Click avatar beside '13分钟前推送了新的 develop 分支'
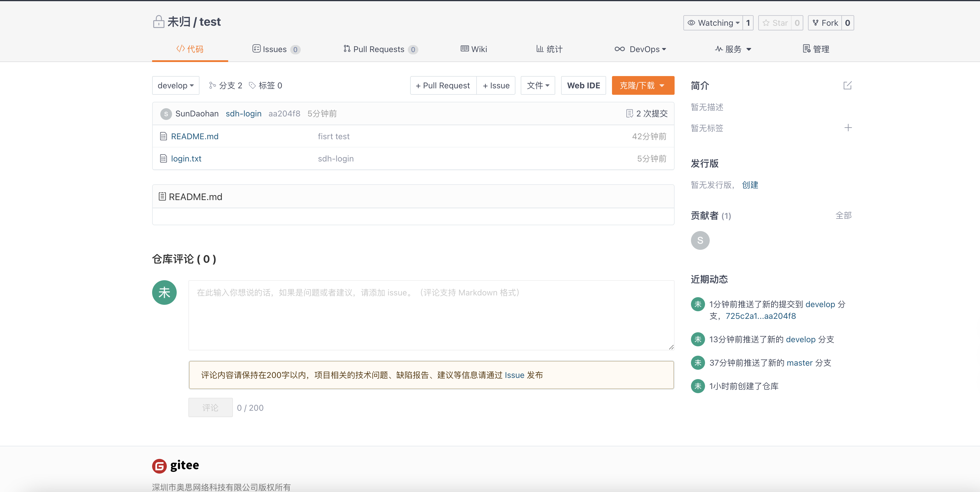Viewport: 980px width, 492px height. click(x=698, y=339)
